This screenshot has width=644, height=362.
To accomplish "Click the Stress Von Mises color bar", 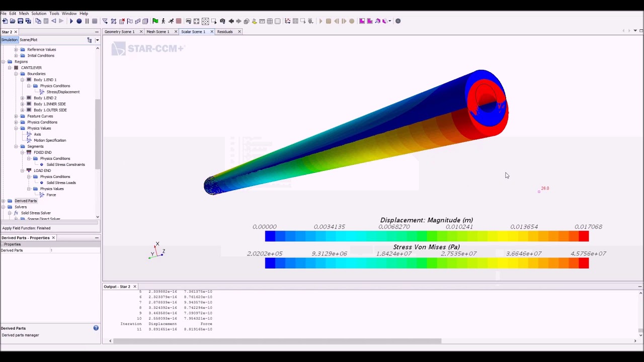I will point(427,263).
